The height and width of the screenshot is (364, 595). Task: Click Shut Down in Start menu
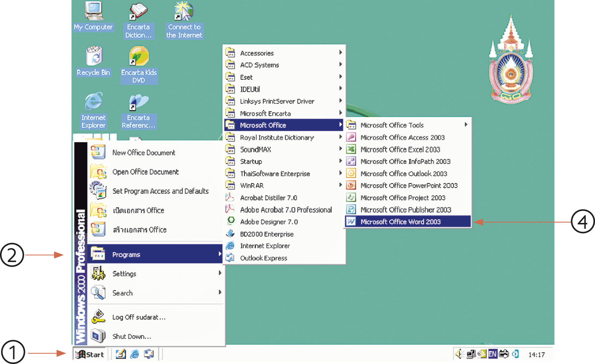click(156, 337)
